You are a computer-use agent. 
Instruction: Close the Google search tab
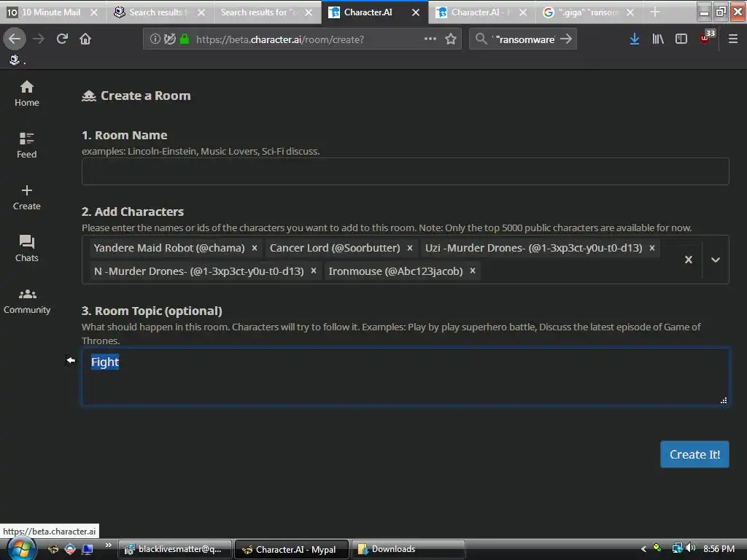[x=630, y=12]
